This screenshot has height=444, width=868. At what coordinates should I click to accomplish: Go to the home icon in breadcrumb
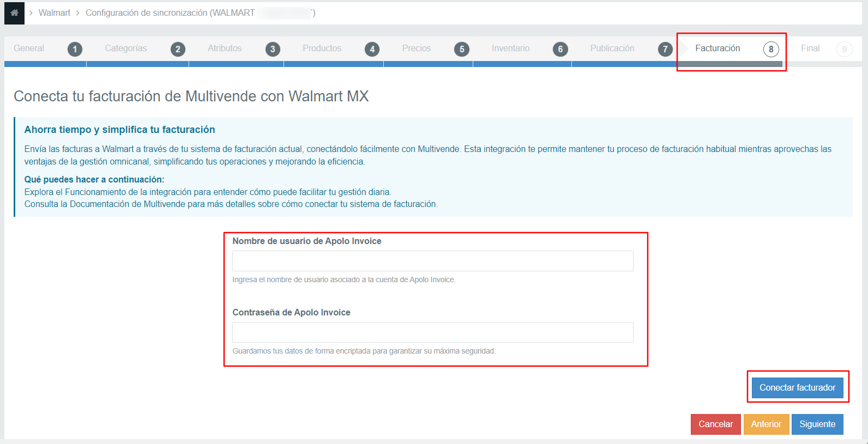click(14, 13)
